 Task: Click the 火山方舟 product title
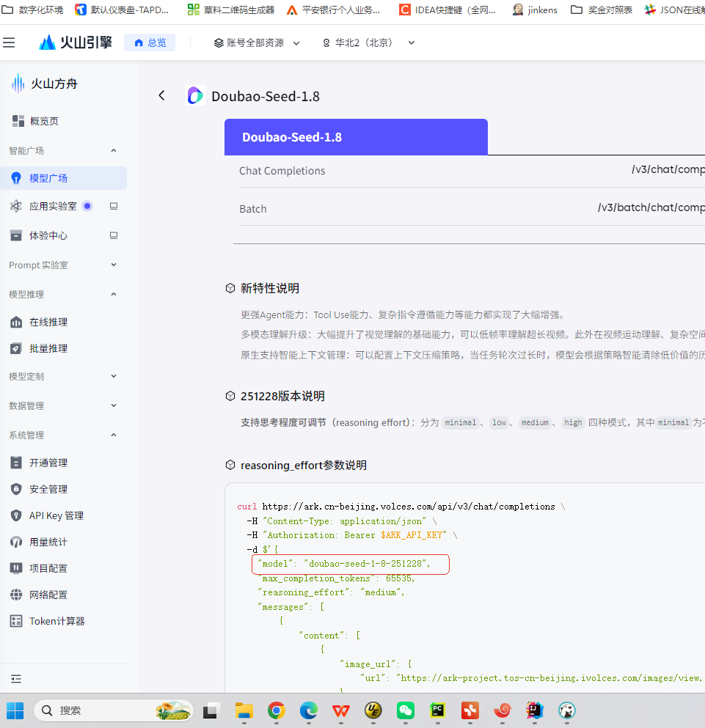[44, 84]
